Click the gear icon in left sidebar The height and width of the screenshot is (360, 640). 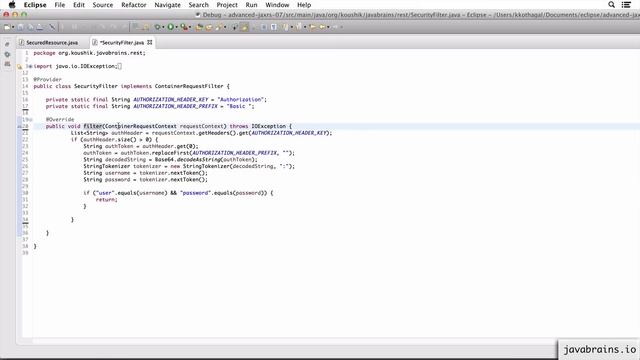coord(7,54)
